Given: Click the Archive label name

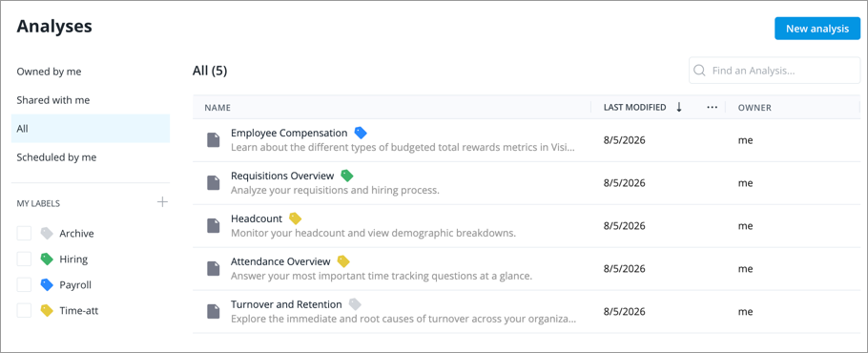Looking at the screenshot, I should click(x=76, y=234).
